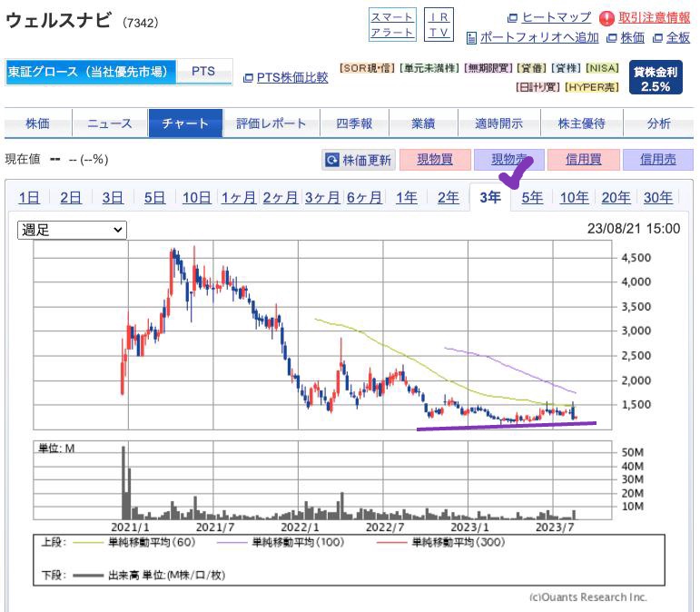Open the 全板 link
The image size is (700, 612).
click(678, 38)
